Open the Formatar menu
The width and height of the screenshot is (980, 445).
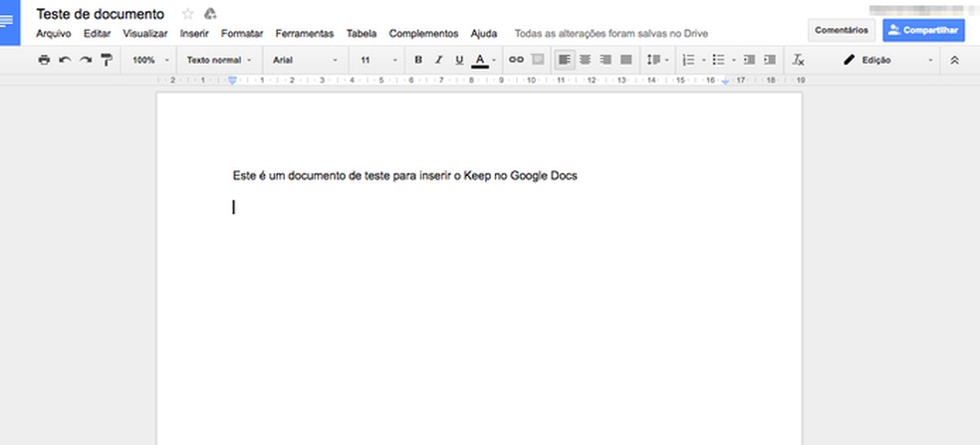click(242, 34)
